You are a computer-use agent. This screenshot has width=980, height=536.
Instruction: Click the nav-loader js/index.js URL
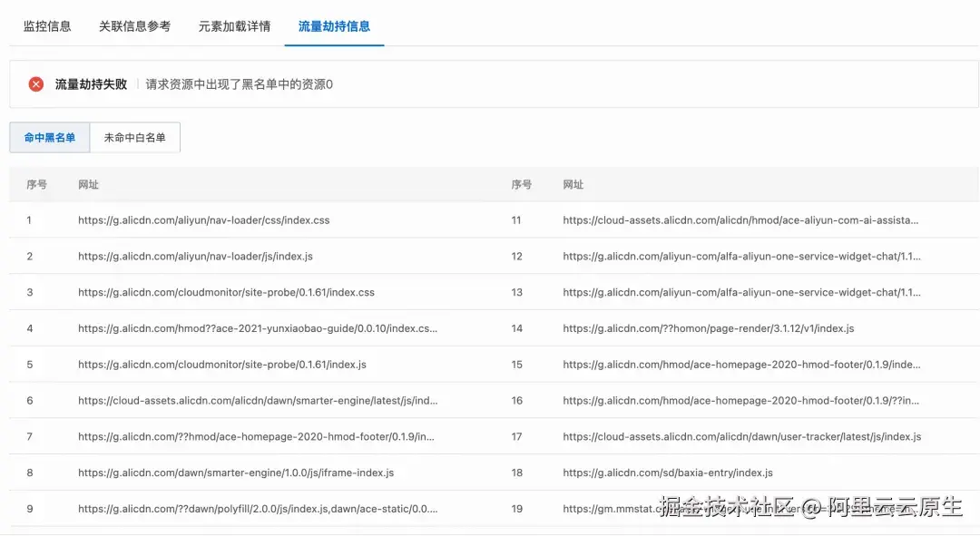click(195, 256)
